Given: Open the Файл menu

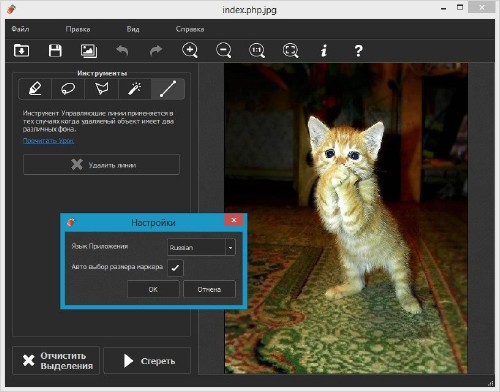Looking at the screenshot, I should point(20,29).
